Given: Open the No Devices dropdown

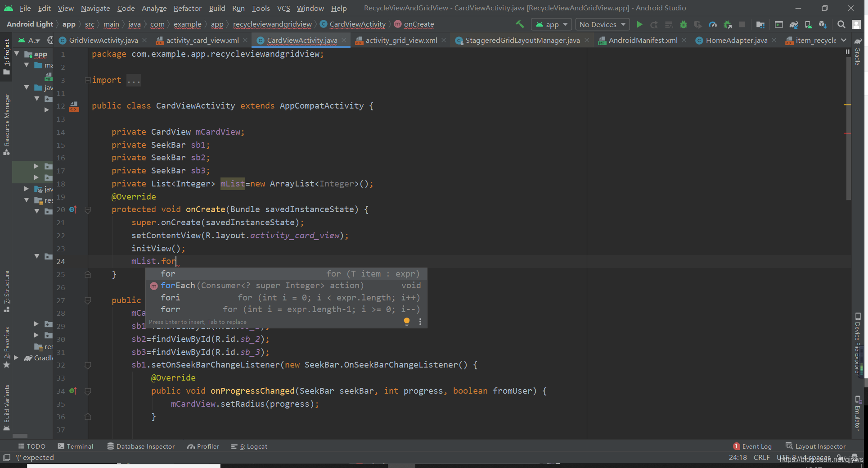Looking at the screenshot, I should point(603,24).
